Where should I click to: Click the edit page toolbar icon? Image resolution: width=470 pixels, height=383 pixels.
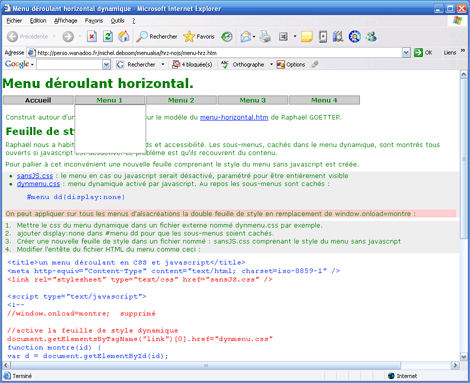(x=283, y=36)
